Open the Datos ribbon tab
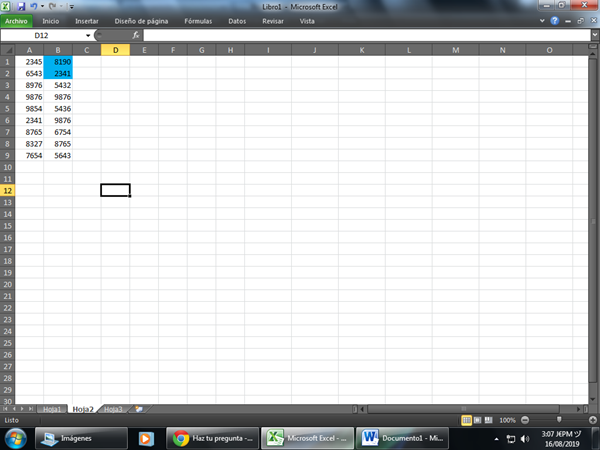Screen dimensions: 600x450 click(x=237, y=21)
